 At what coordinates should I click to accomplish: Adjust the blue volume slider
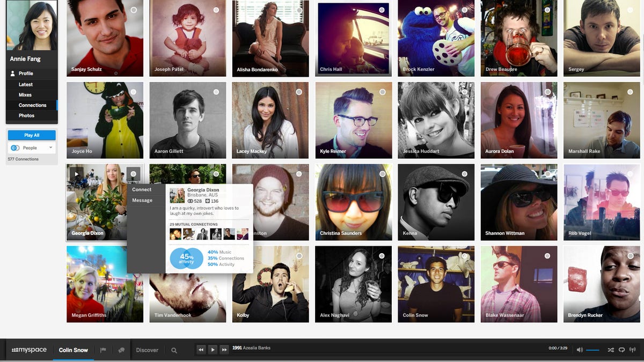[x=592, y=350]
